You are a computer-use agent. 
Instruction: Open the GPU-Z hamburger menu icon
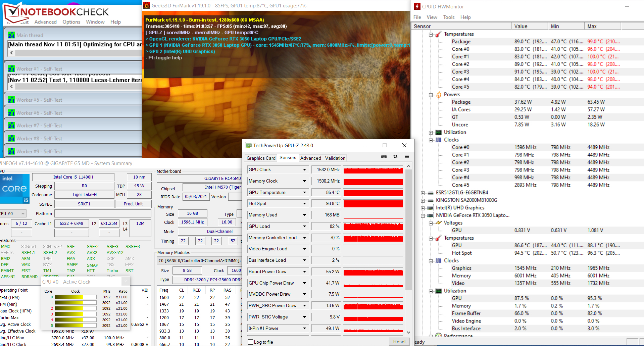(x=407, y=156)
